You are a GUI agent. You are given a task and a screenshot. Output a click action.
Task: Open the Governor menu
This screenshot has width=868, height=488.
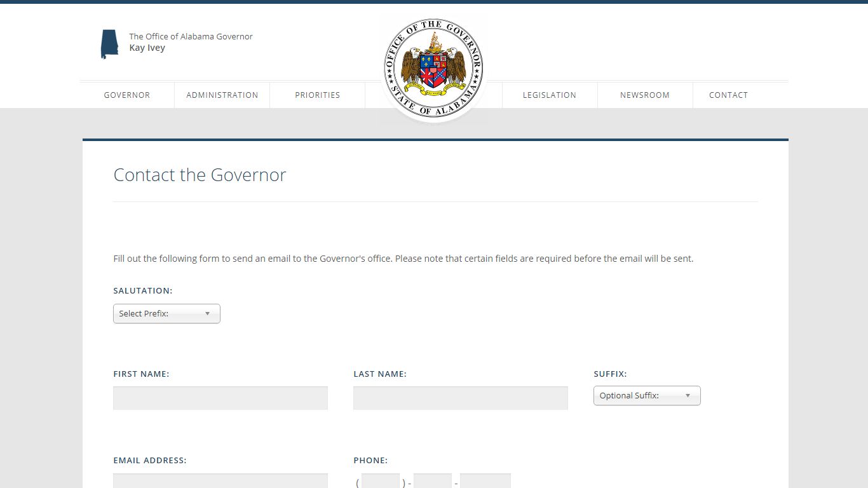click(x=127, y=95)
